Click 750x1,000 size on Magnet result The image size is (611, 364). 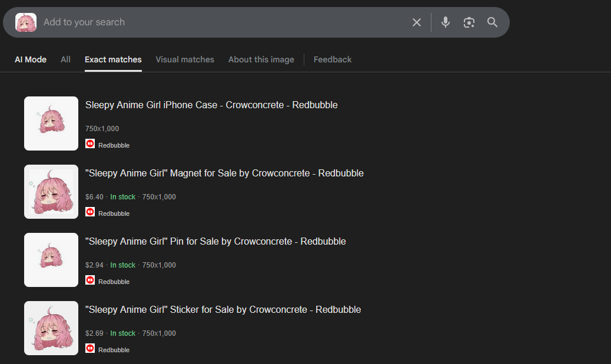[x=159, y=197]
